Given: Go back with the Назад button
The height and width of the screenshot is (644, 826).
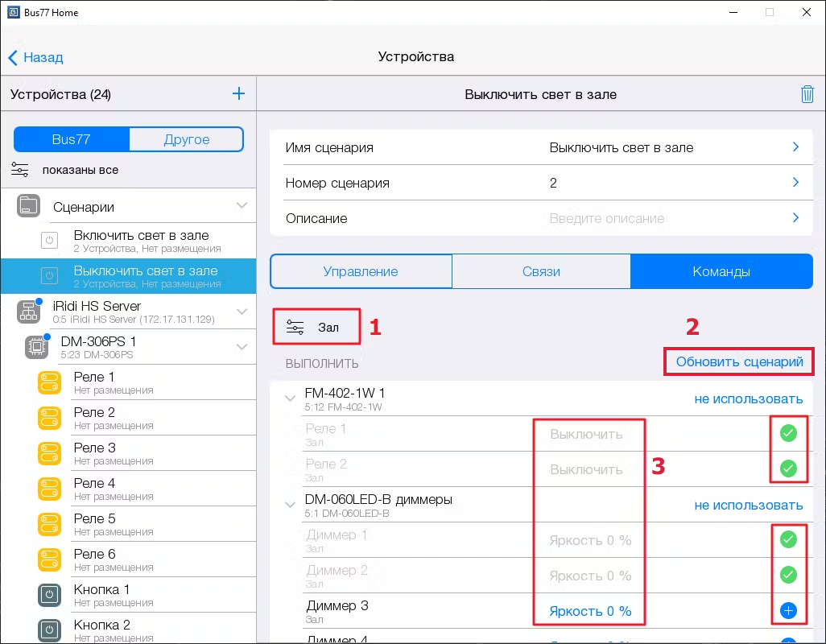Looking at the screenshot, I should pyautogui.click(x=36, y=57).
